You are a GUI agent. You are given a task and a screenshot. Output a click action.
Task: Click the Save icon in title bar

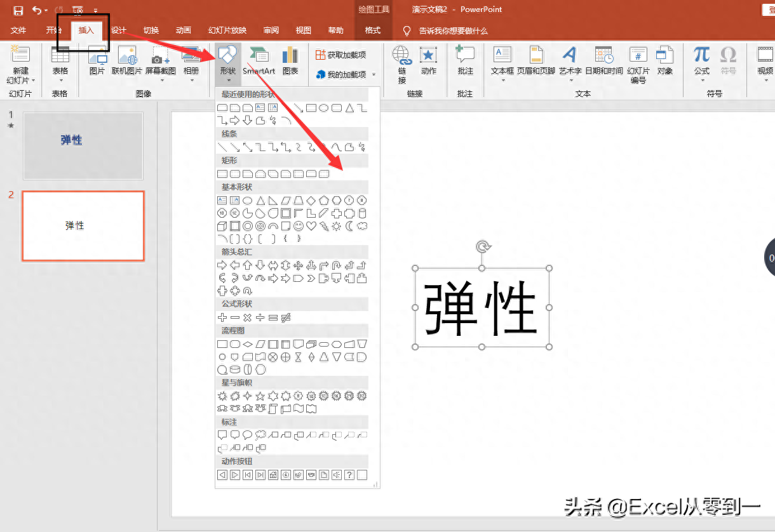[18, 10]
